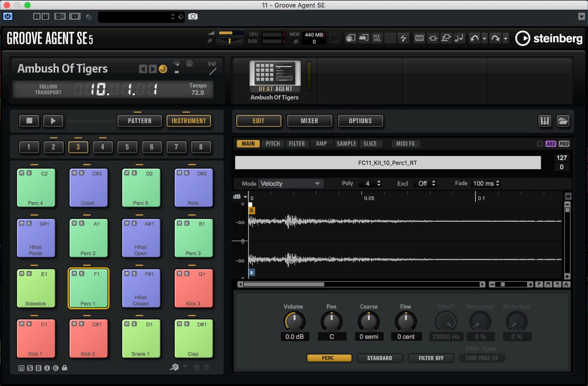Solo the Crash pad
588x386 pixels.
(81, 173)
